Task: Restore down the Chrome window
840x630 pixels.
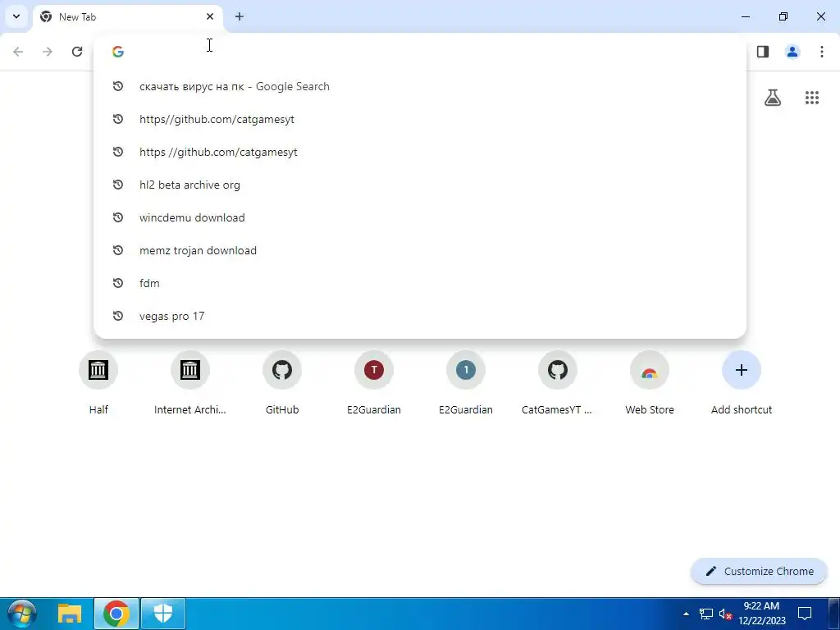Action: point(783,16)
